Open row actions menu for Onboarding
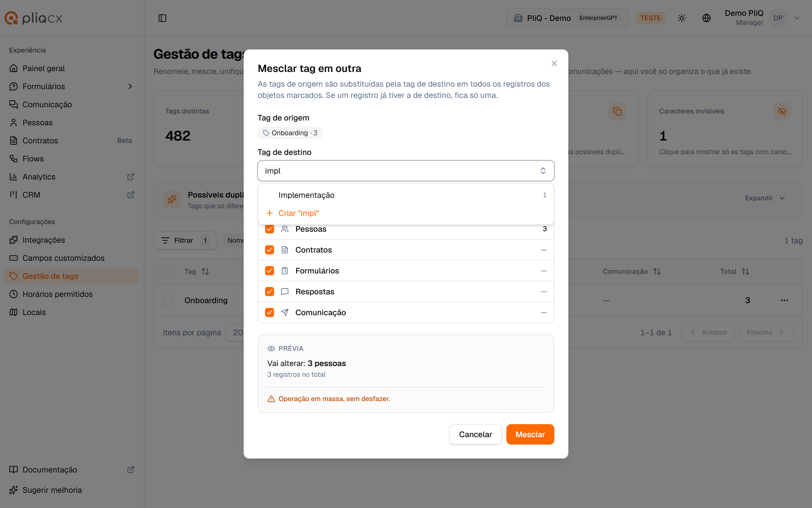812x508 pixels. point(784,300)
